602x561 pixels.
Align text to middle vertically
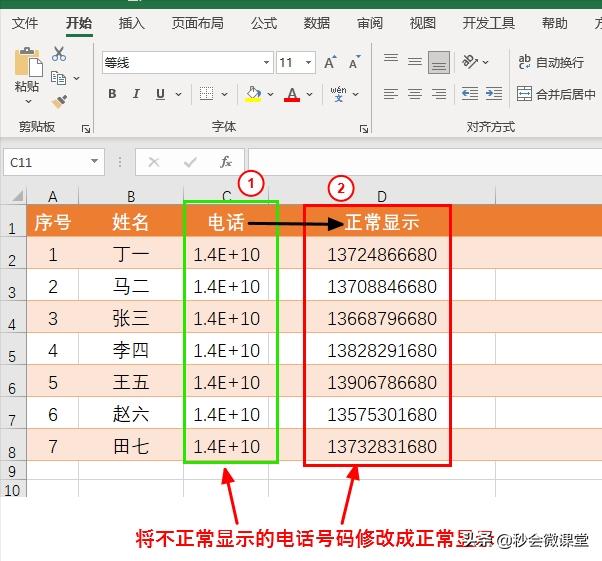415,62
